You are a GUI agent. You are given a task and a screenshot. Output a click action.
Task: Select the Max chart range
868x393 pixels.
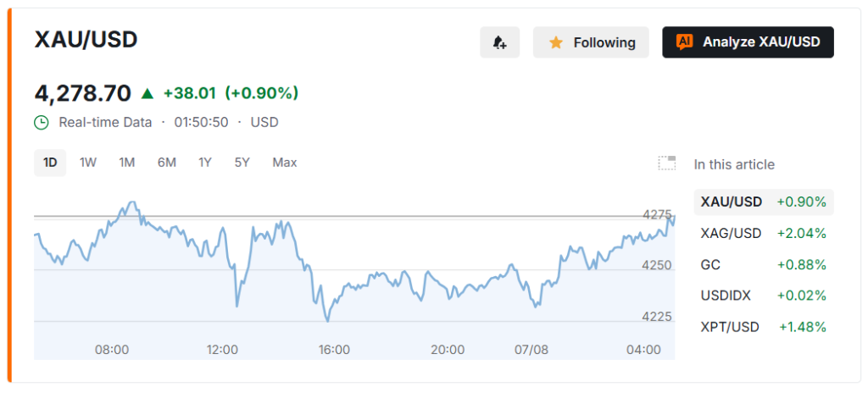tap(285, 163)
